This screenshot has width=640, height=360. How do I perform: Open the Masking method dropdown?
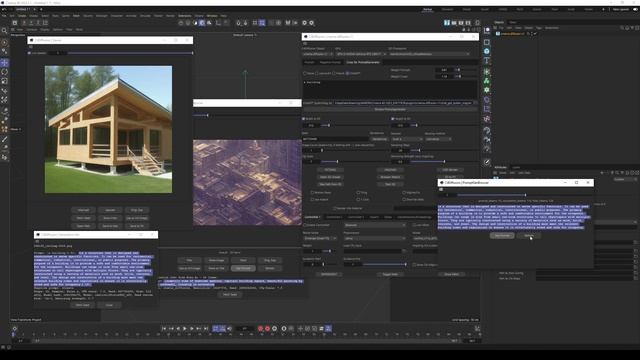438,139
